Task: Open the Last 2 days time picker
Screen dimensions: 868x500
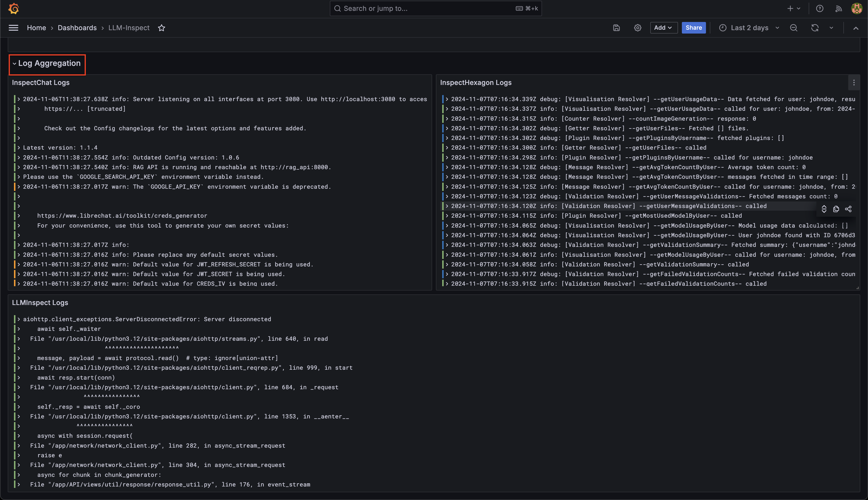Action: 749,28
